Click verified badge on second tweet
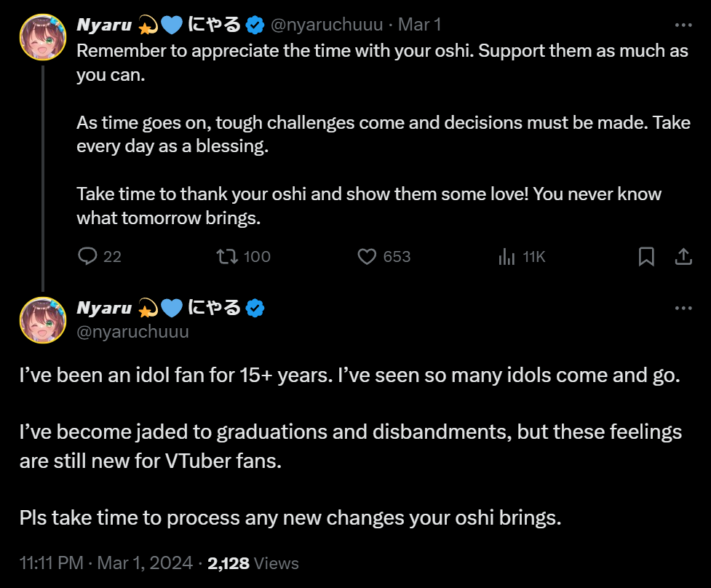Screen dimensions: 711x588 coord(254,309)
